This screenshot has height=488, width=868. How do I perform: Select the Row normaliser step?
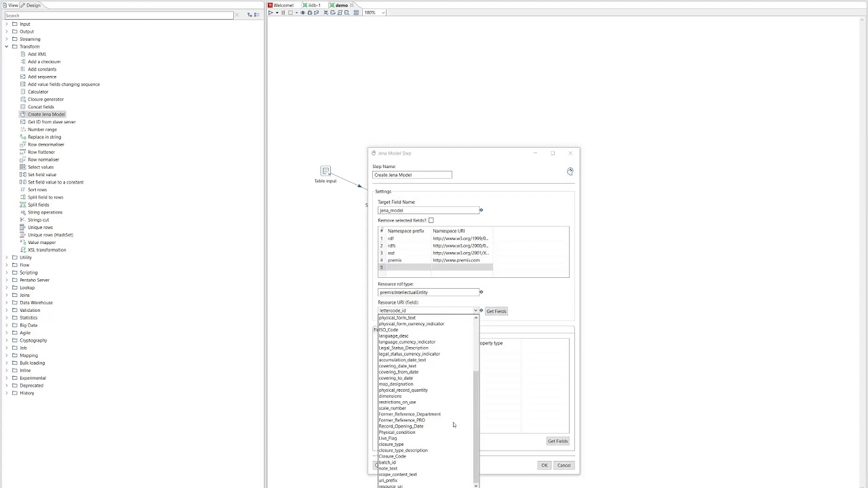tap(43, 160)
